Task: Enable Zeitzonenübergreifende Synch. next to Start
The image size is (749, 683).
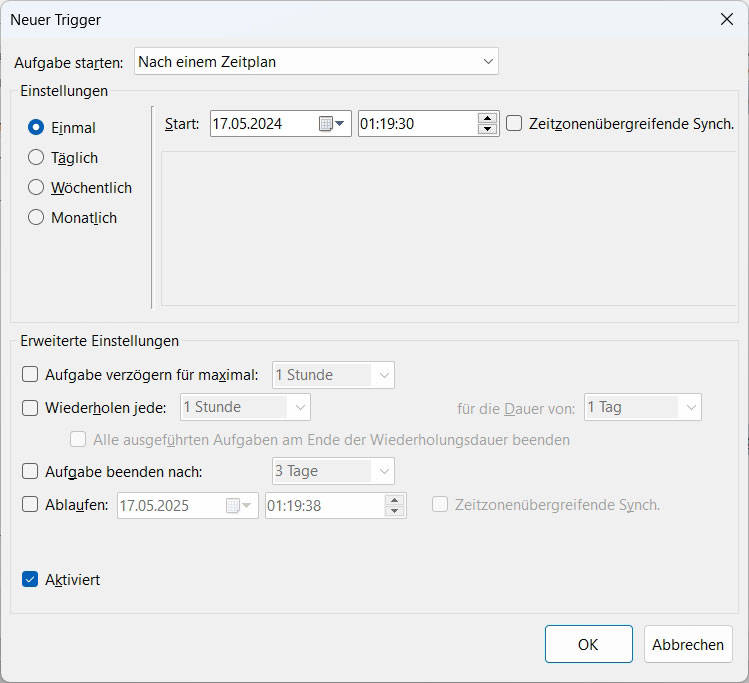Action: click(515, 124)
